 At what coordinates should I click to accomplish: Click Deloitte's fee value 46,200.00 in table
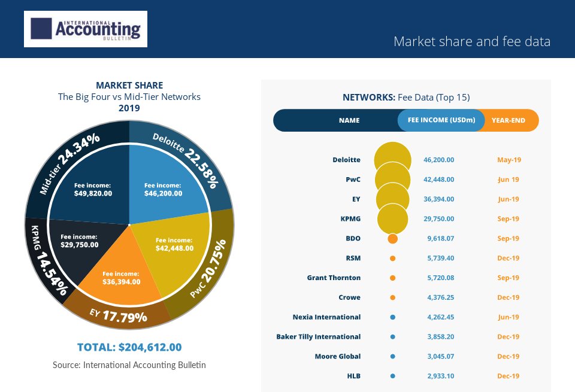tap(439, 160)
